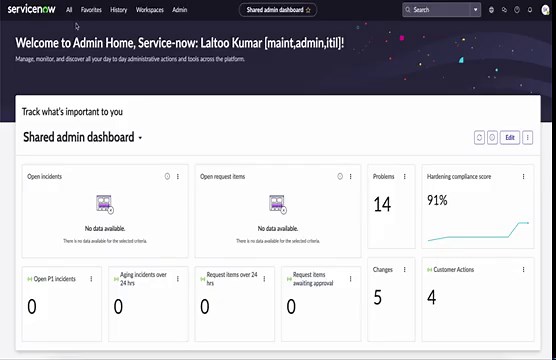Click the Edit dashboard button

[510, 138]
